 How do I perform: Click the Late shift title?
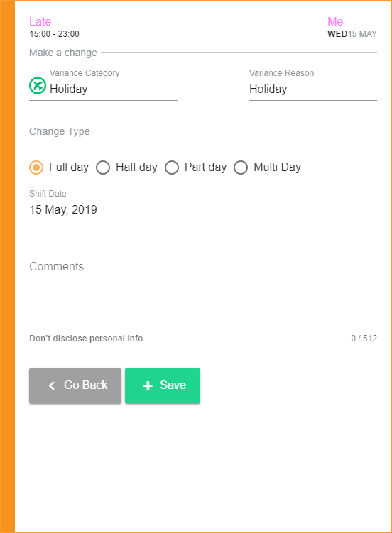coord(40,21)
